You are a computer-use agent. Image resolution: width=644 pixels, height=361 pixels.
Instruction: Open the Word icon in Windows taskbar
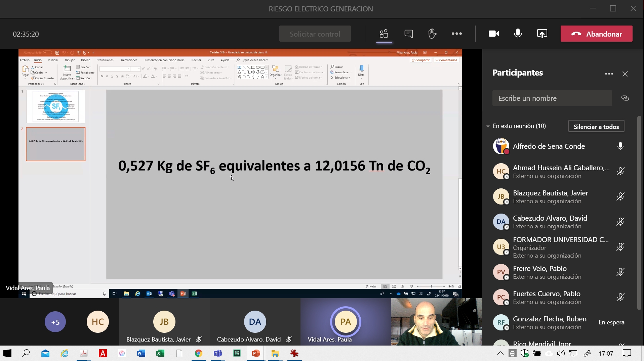(x=141, y=353)
